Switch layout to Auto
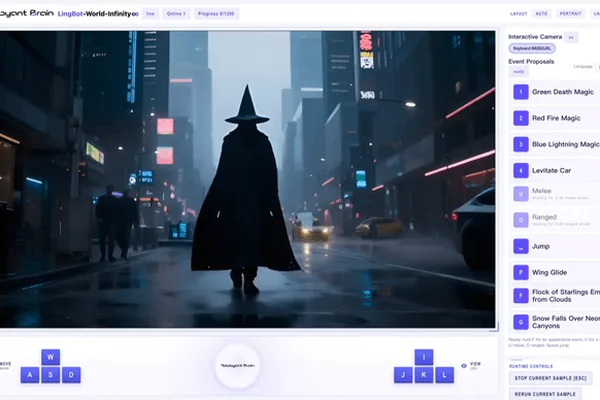The height and width of the screenshot is (400, 600). click(x=541, y=14)
